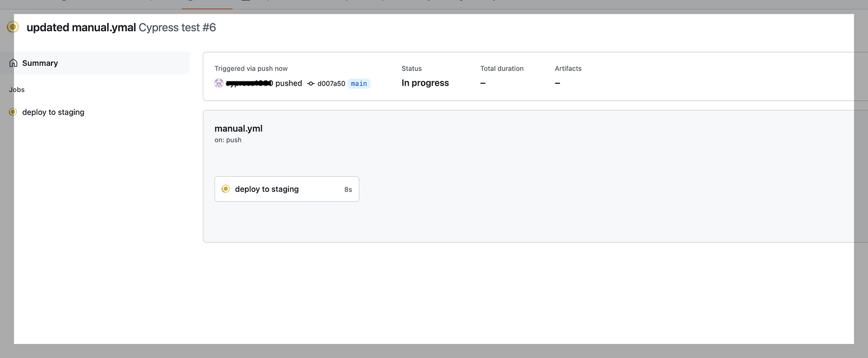
Task: Click the spinner icon beside the sidebar job
Action: pos(12,112)
